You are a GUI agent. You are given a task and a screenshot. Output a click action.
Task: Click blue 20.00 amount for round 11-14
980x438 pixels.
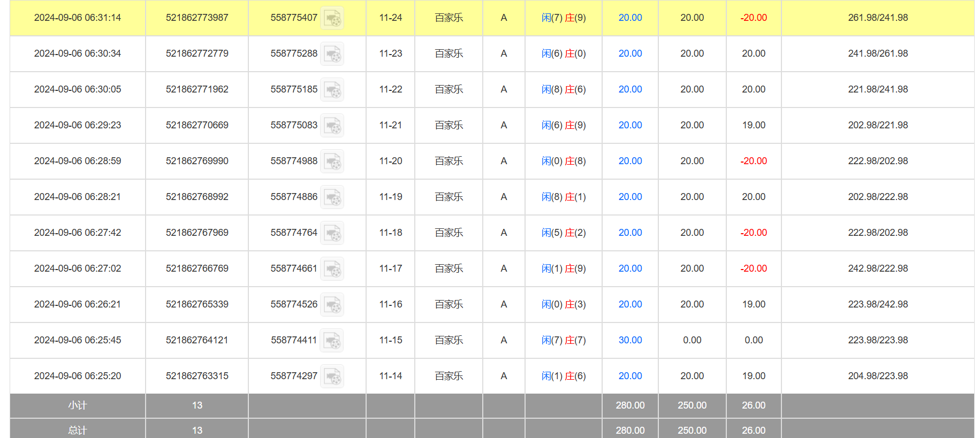pyautogui.click(x=630, y=376)
